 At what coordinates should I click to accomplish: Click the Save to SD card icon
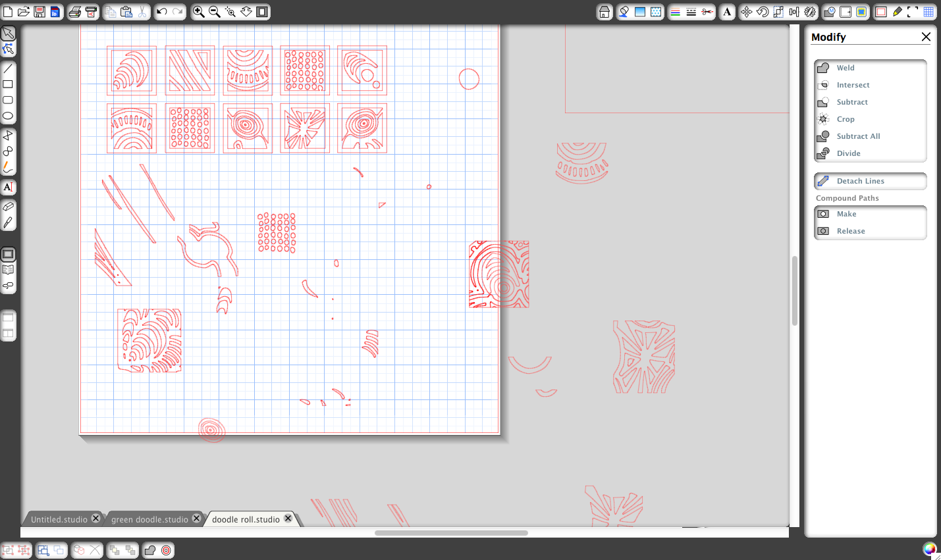[55, 12]
